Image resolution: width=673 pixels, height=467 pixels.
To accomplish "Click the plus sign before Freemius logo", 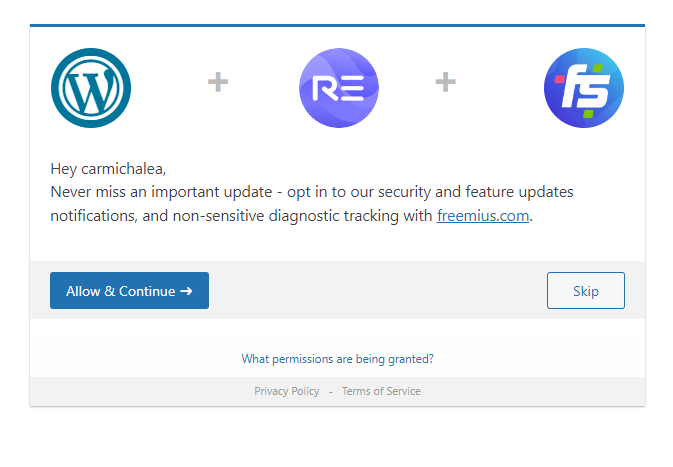I will pyautogui.click(x=446, y=82).
